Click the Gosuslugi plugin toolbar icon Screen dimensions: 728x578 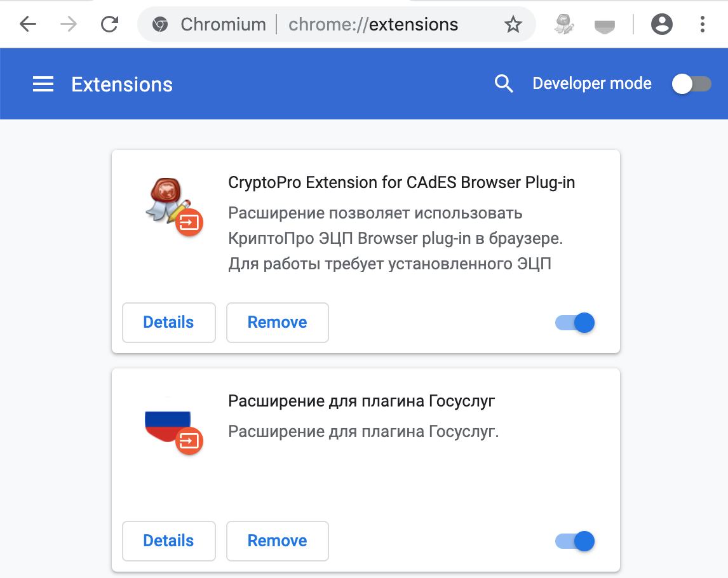[x=604, y=25]
